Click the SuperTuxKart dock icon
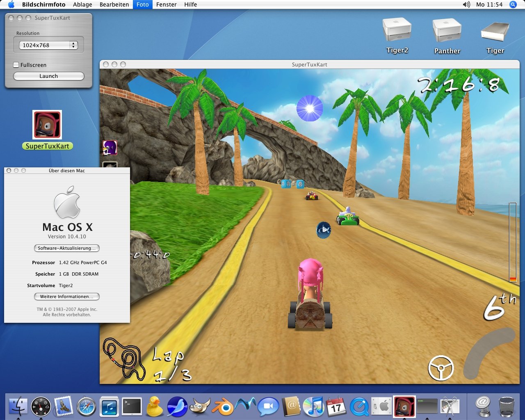This screenshot has width=525, height=420. pyautogui.click(x=404, y=406)
